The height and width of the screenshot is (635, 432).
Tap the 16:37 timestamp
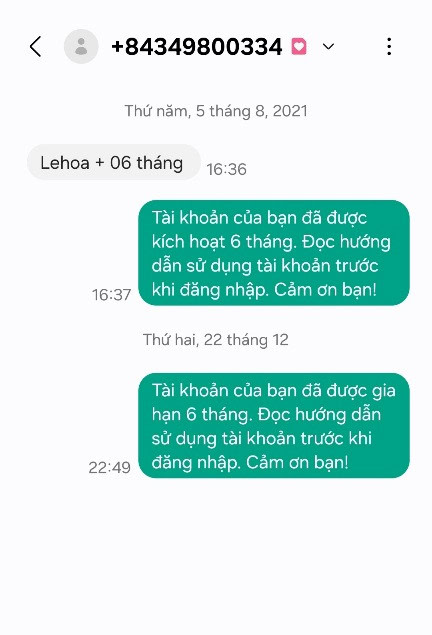(111, 295)
